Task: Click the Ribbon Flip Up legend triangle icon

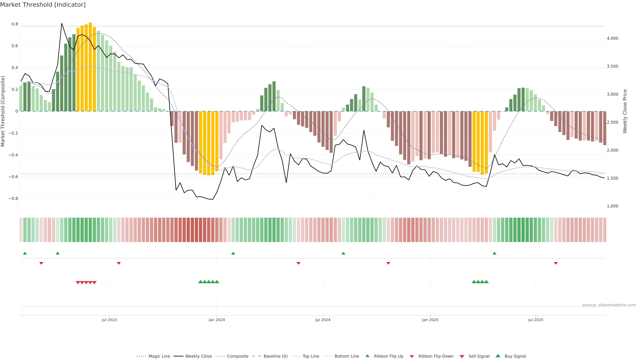Action: pos(367,356)
